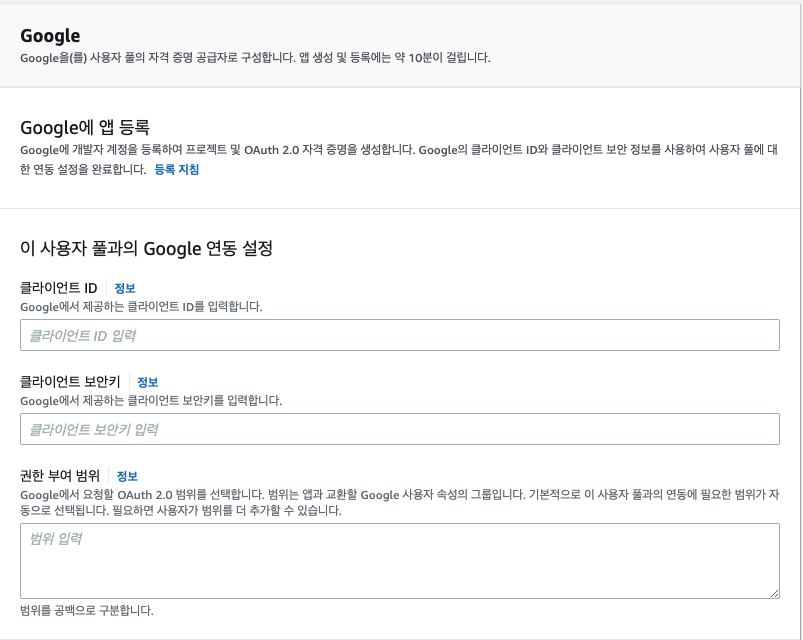Select the Google heading text
803x640 pixels.
click(x=50, y=36)
